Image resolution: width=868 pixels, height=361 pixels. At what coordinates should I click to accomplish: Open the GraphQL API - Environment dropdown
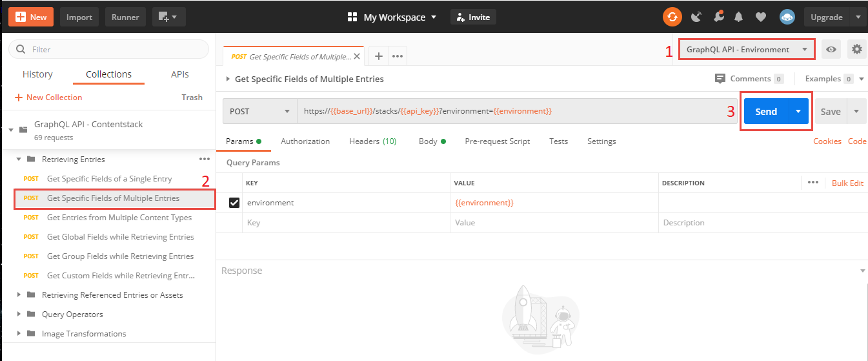point(747,50)
